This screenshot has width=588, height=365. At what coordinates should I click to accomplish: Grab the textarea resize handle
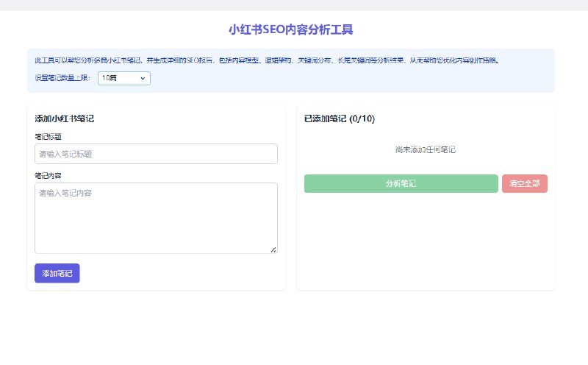click(x=273, y=249)
